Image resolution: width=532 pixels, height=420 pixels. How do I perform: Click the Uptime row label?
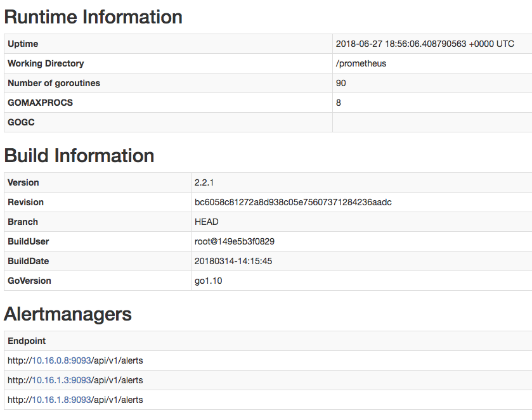tap(23, 44)
